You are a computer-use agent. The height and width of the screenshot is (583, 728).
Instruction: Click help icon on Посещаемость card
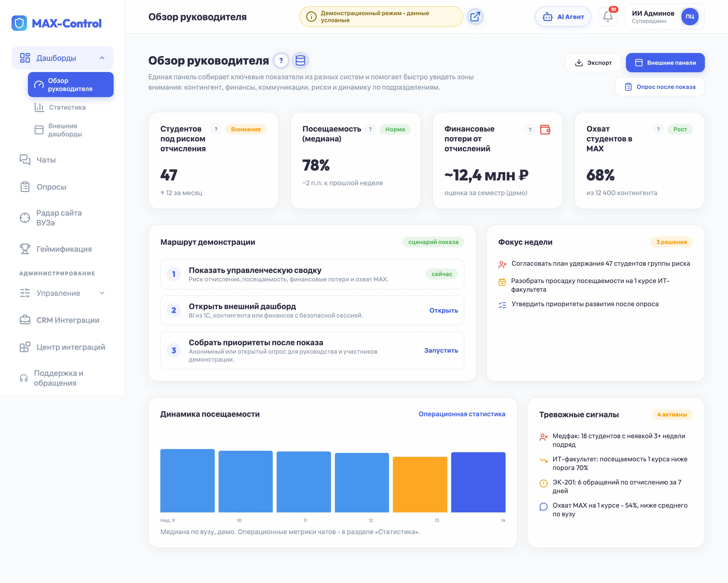(x=370, y=129)
